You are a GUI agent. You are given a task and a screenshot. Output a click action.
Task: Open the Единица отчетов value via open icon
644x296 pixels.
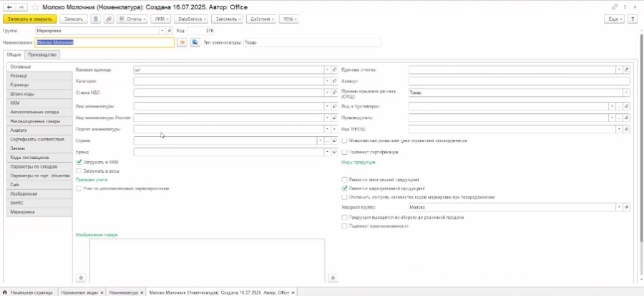pos(627,70)
